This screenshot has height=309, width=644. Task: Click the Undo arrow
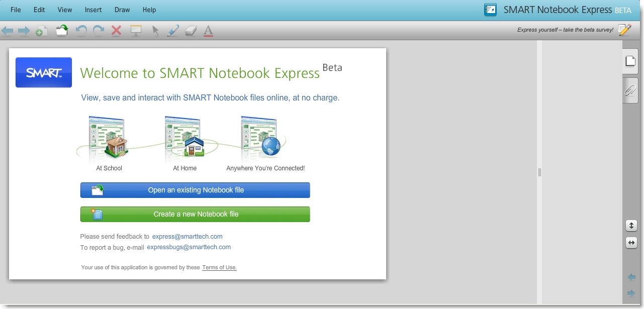80,31
